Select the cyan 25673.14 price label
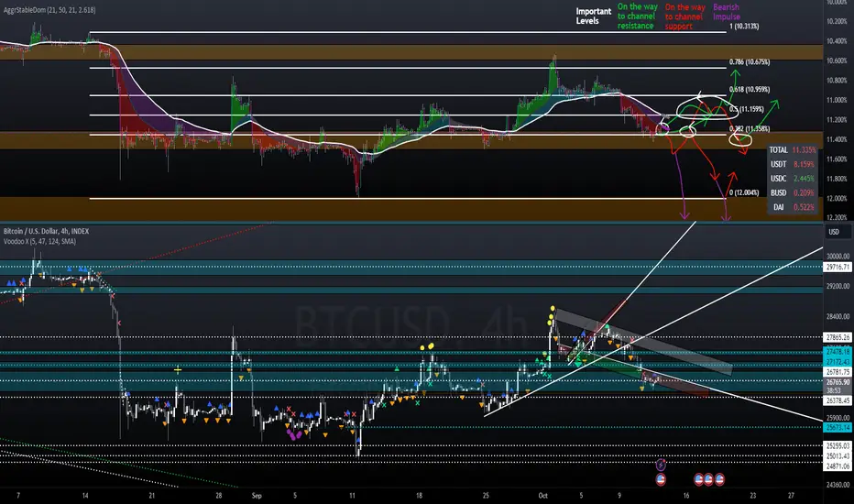 point(838,428)
